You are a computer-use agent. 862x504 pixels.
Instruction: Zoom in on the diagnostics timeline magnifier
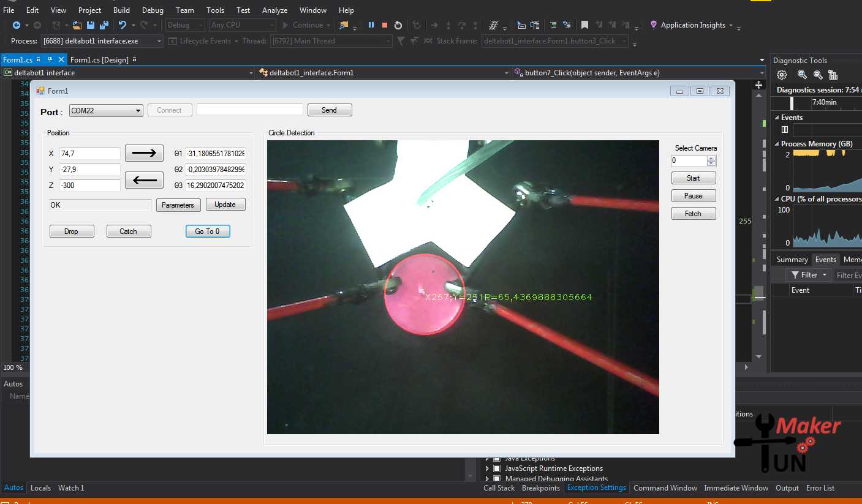tap(803, 74)
